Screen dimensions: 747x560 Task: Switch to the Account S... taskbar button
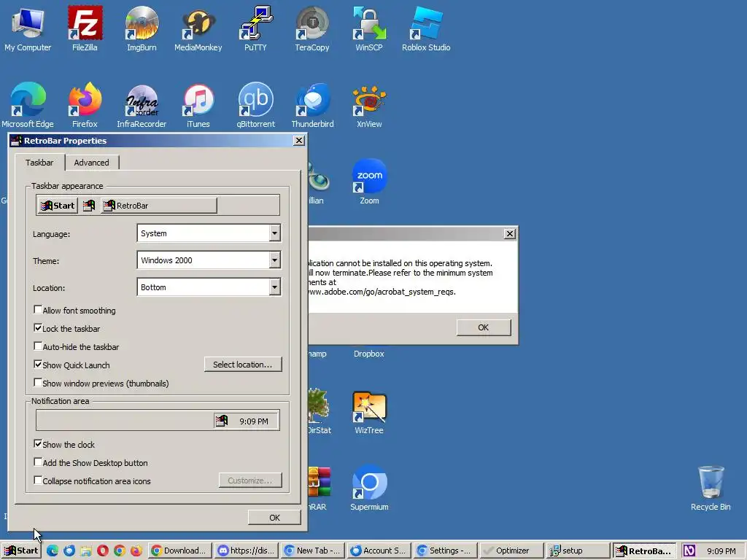[x=379, y=551]
